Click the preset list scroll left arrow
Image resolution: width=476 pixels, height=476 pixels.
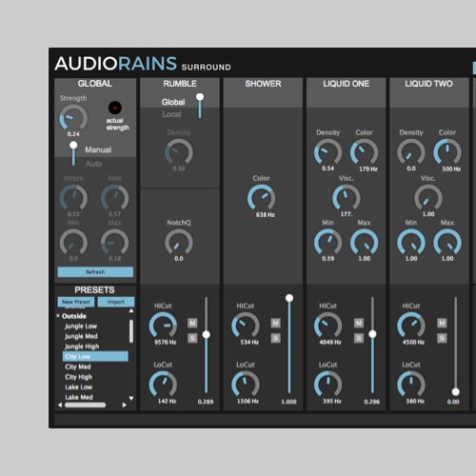(x=60, y=405)
